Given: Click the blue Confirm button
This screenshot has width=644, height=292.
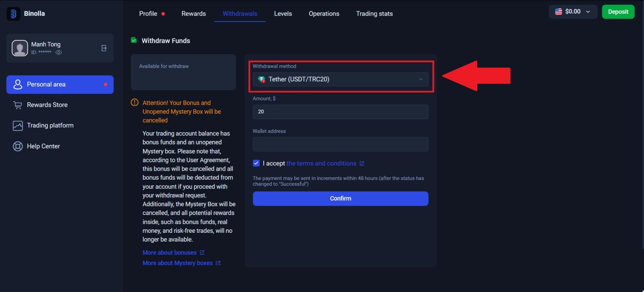Looking at the screenshot, I should pos(340,199).
